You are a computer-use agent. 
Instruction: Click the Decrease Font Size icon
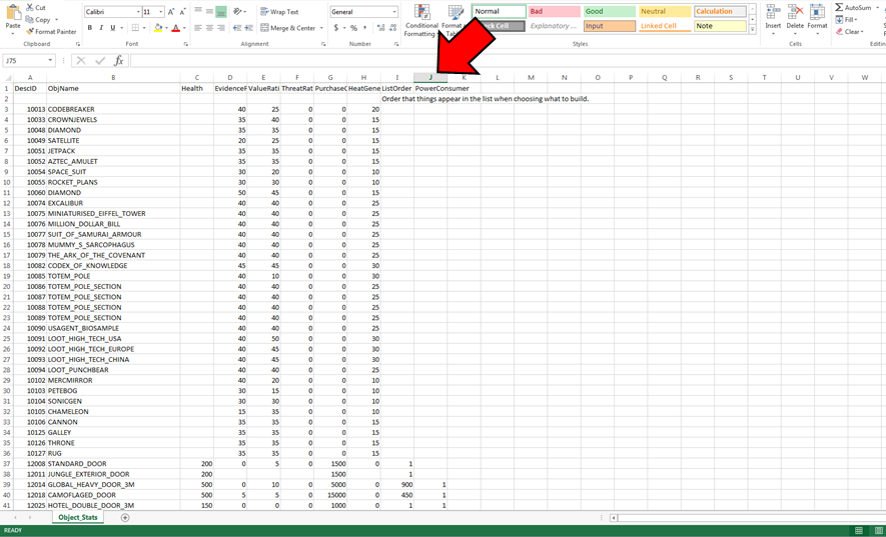(x=183, y=12)
